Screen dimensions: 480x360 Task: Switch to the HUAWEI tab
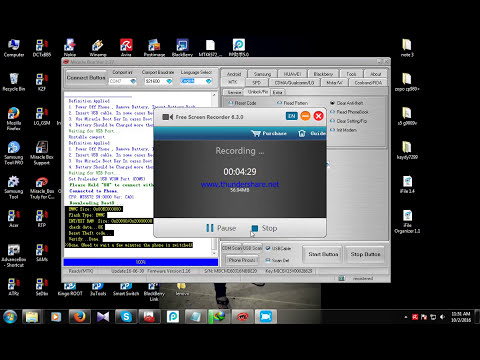pyautogui.click(x=292, y=74)
